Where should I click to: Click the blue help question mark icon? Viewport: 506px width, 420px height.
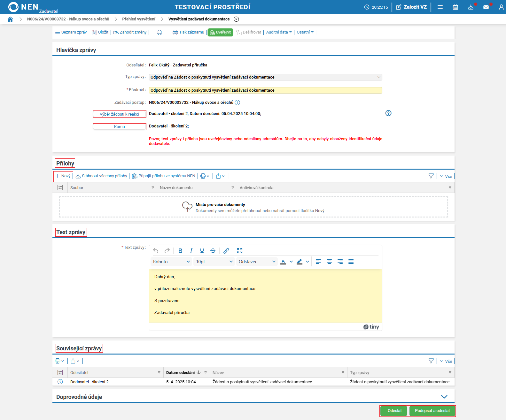tap(388, 113)
